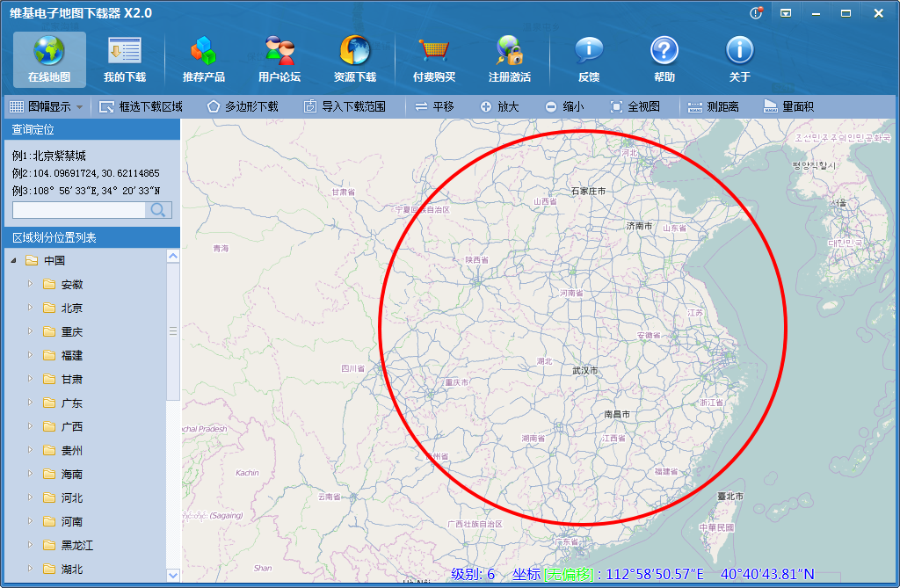900x588 pixels.
Task: Activate the 测距离 measure distance tool
Action: coord(715,106)
